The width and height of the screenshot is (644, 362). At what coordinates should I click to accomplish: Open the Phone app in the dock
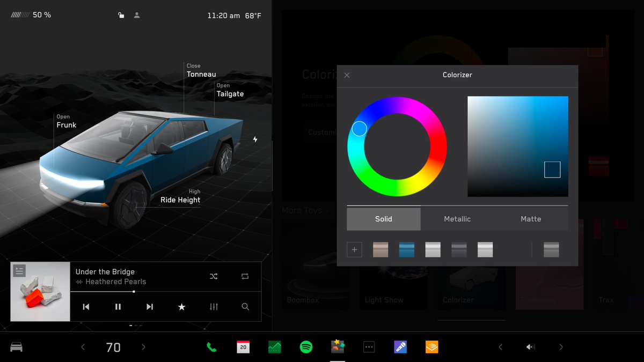click(211, 347)
